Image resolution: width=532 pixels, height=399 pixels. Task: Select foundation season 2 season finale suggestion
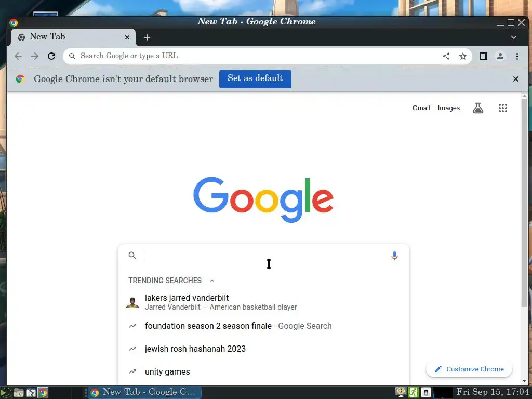(263, 326)
